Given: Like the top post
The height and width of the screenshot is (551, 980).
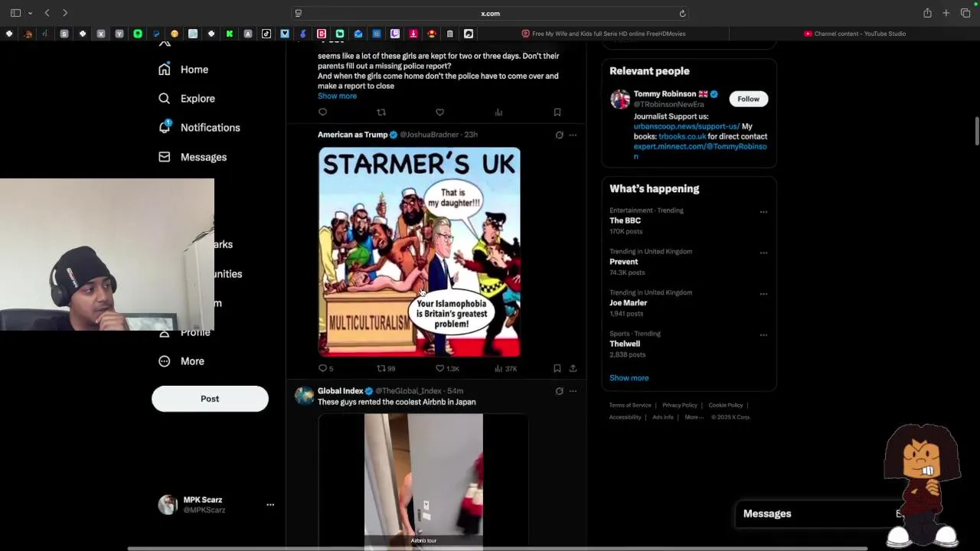Looking at the screenshot, I should click(439, 112).
